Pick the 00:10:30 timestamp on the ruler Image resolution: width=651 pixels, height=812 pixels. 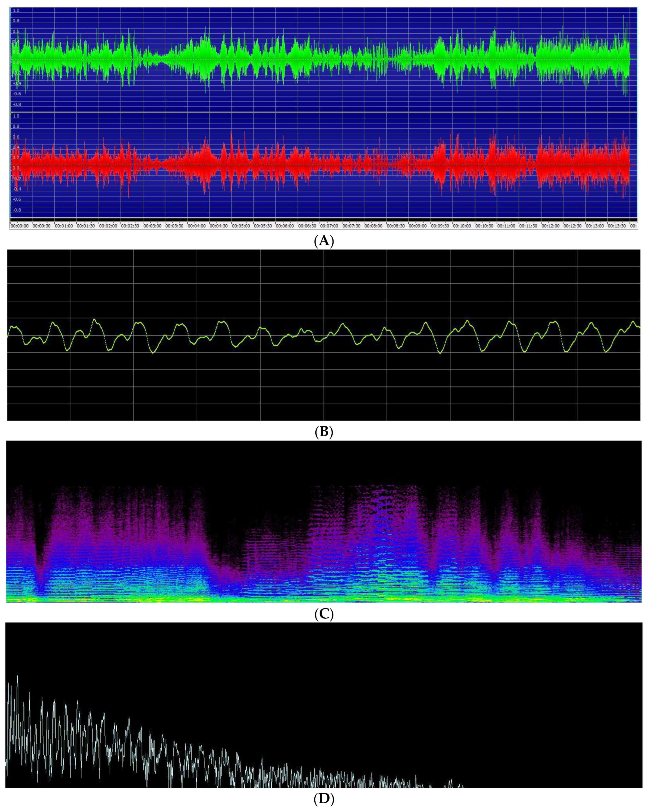pos(485,226)
